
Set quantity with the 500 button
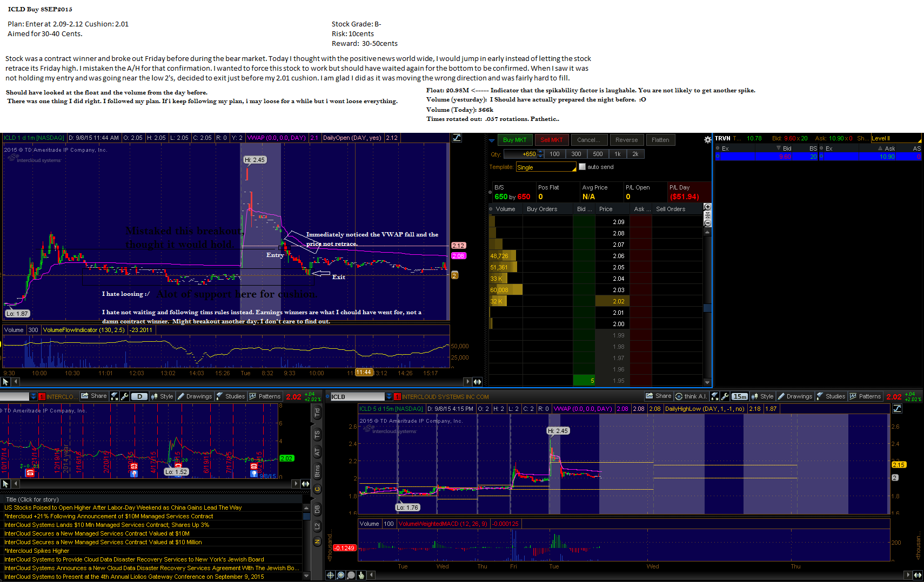[598, 154]
